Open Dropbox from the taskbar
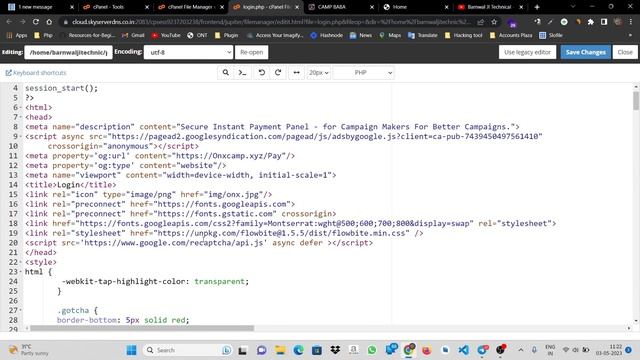 (x=335, y=350)
